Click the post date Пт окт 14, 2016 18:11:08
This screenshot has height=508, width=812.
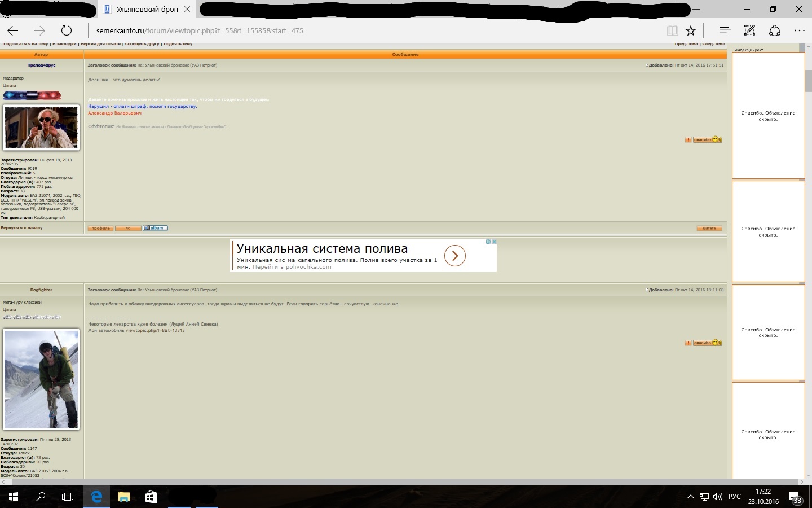click(x=699, y=290)
